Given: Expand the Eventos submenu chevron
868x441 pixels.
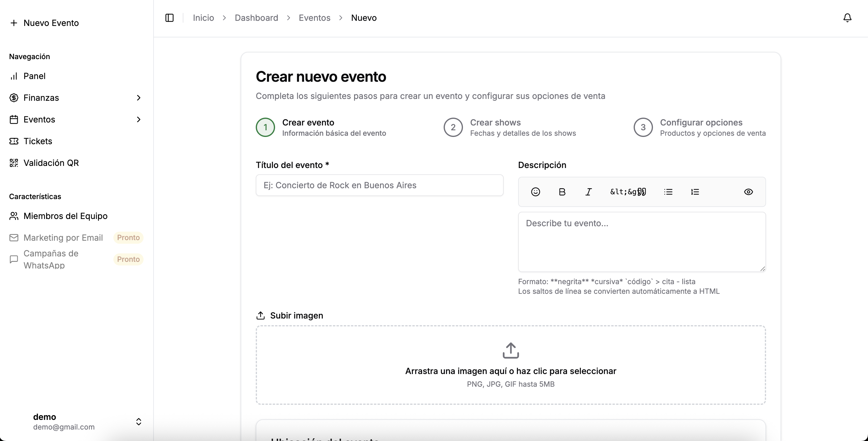Looking at the screenshot, I should (138, 119).
